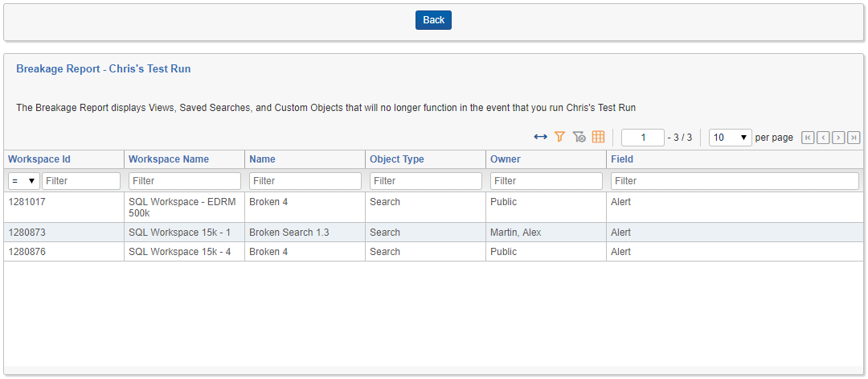Click Martin, Alex owner cell
The width and height of the screenshot is (868, 379).
(x=546, y=233)
